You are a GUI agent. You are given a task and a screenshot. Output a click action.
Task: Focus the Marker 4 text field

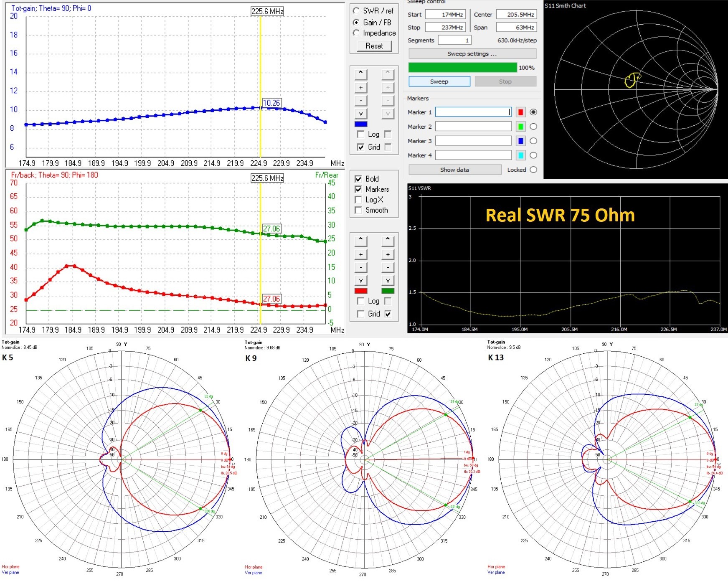tap(474, 155)
